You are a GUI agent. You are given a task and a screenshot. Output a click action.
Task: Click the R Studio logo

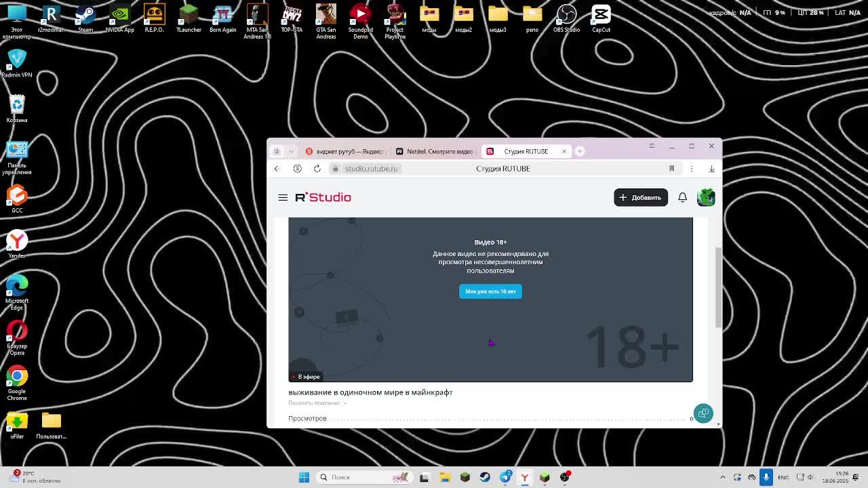point(323,197)
